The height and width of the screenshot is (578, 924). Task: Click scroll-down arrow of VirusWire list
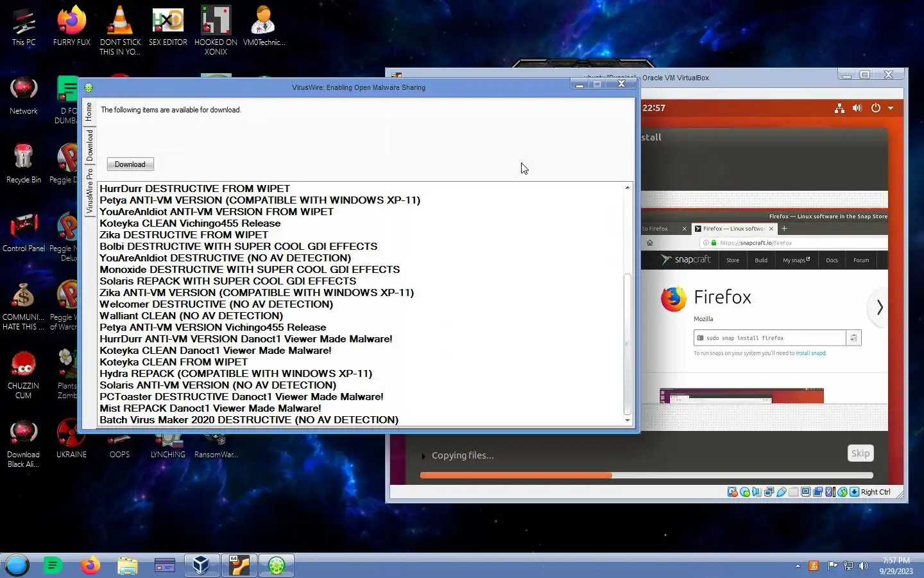(628, 420)
